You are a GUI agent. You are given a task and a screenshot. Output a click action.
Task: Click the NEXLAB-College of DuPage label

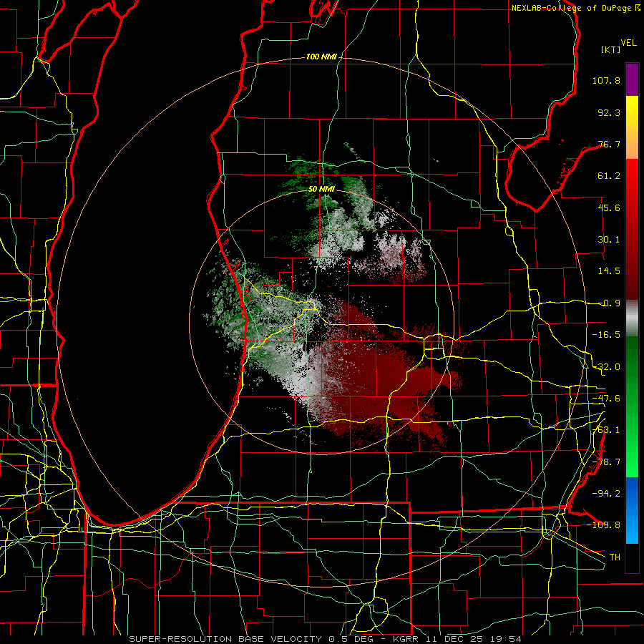(575, 8)
